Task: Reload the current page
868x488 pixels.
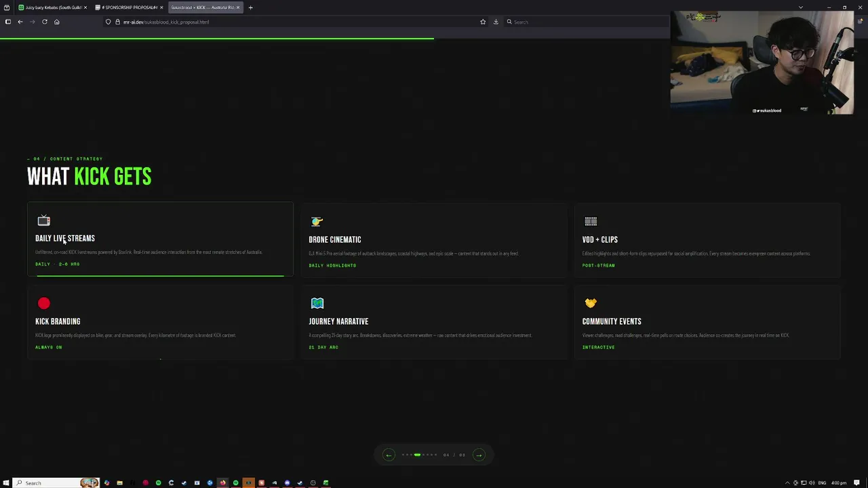Action: click(x=45, y=22)
